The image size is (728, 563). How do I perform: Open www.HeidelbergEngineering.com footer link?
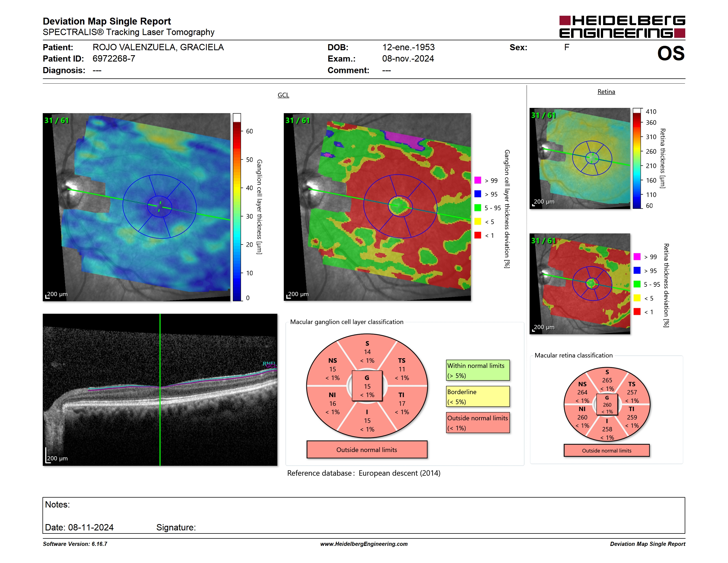364,544
